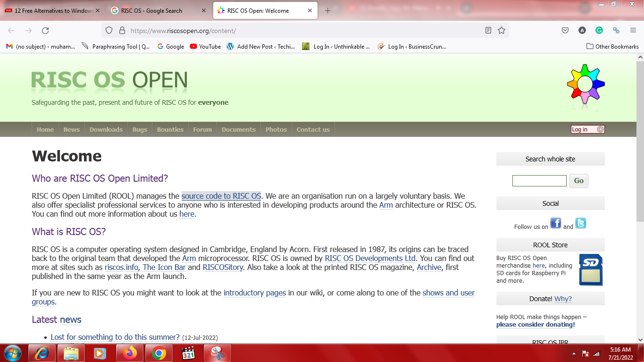This screenshot has height=362, width=644.
Task: Open the News nav item
Action: pos(72,129)
